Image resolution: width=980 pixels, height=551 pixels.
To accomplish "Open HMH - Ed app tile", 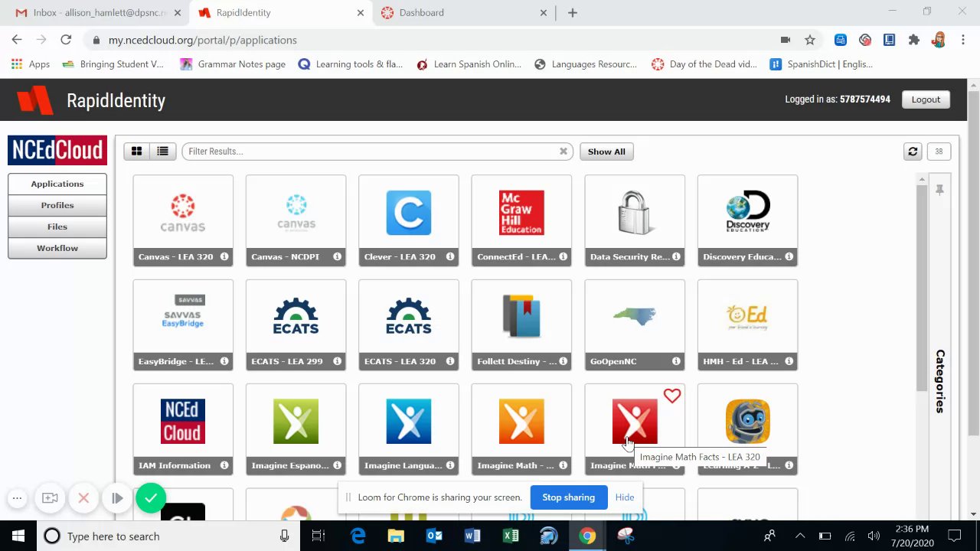I will (x=747, y=324).
